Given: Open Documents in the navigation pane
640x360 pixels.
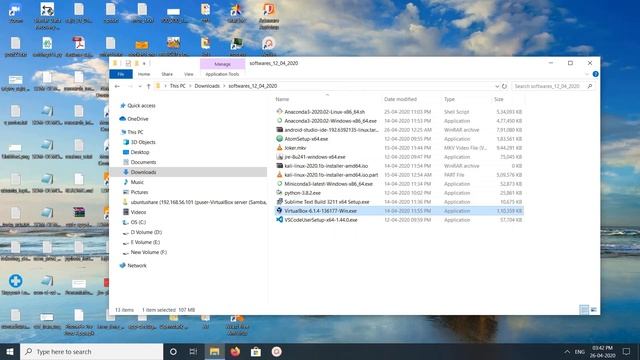Looking at the screenshot, I should tap(143, 162).
